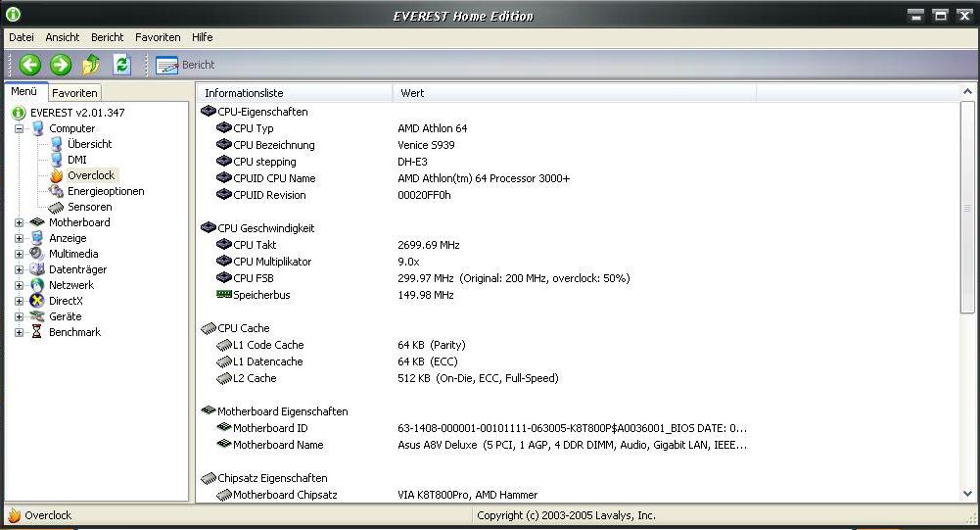The width and height of the screenshot is (980, 530).
Task: Expand the Netzwerk tree node
Action: [20, 285]
